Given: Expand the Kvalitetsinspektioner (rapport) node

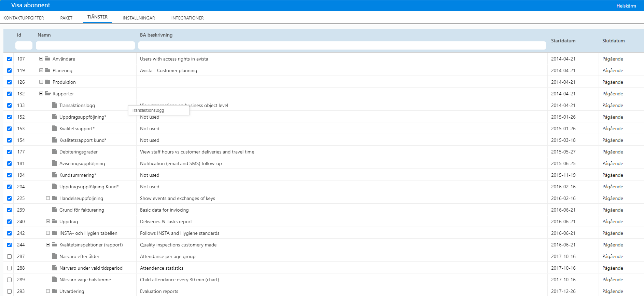Looking at the screenshot, I should pyautogui.click(x=48, y=245).
